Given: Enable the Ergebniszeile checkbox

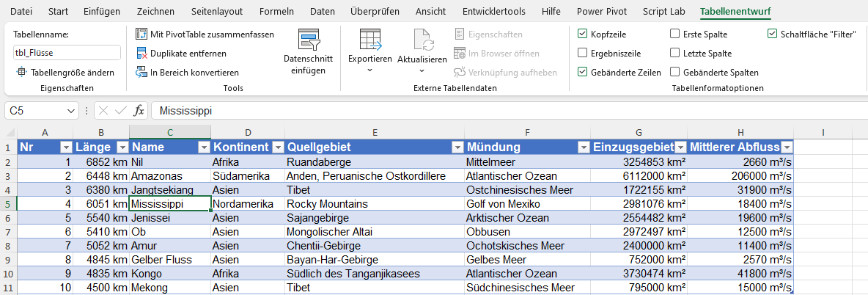Looking at the screenshot, I should click(582, 54).
